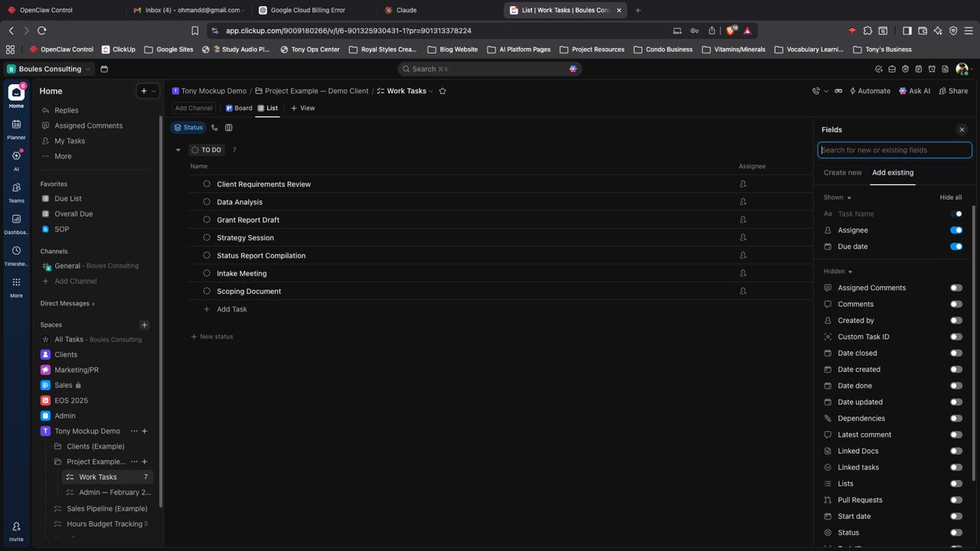
Task: Open the Timesheets sidebar icon
Action: point(16,255)
